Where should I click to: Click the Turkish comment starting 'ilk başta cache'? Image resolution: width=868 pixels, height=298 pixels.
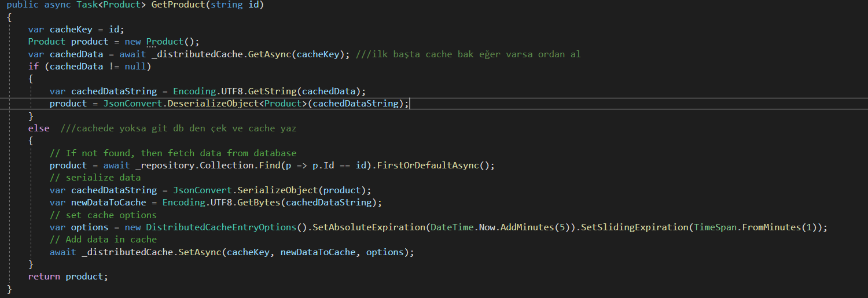coord(468,54)
